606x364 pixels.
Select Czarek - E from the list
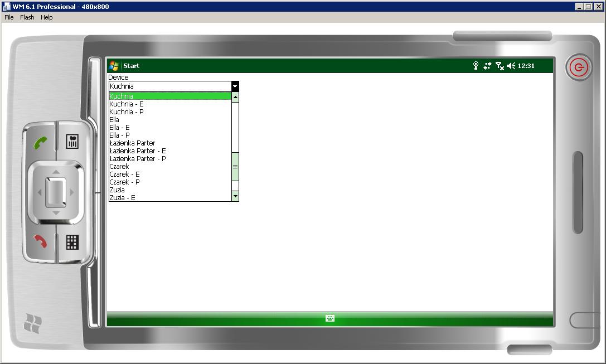point(170,174)
